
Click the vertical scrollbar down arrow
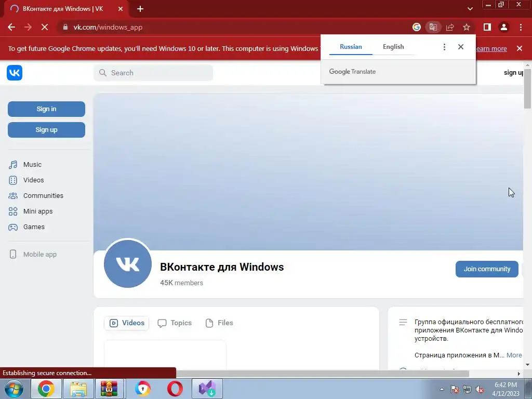[527, 365]
